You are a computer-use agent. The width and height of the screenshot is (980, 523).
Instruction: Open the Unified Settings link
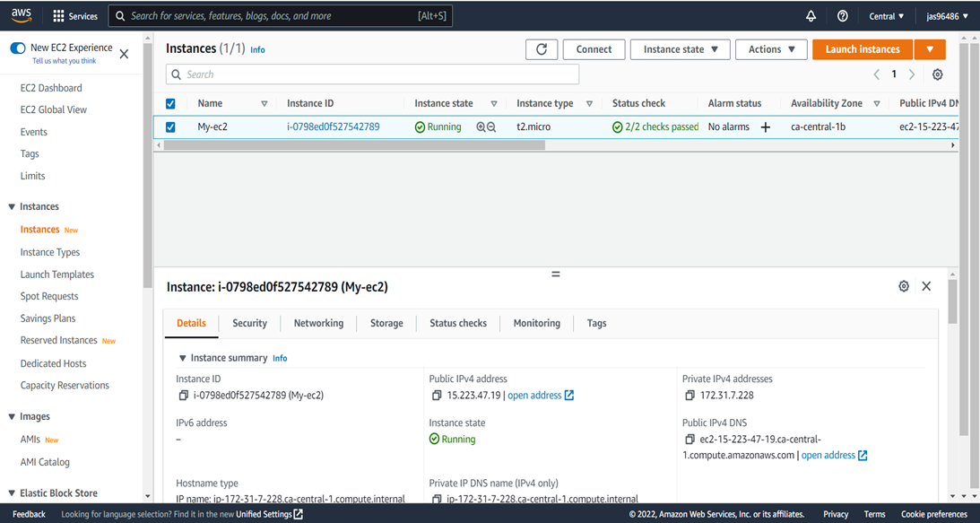coord(269,514)
